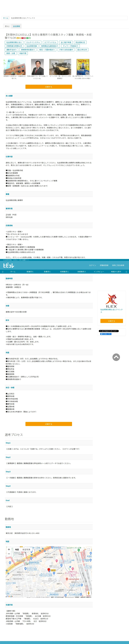Click the ILEX company logo

coord(111,301)
